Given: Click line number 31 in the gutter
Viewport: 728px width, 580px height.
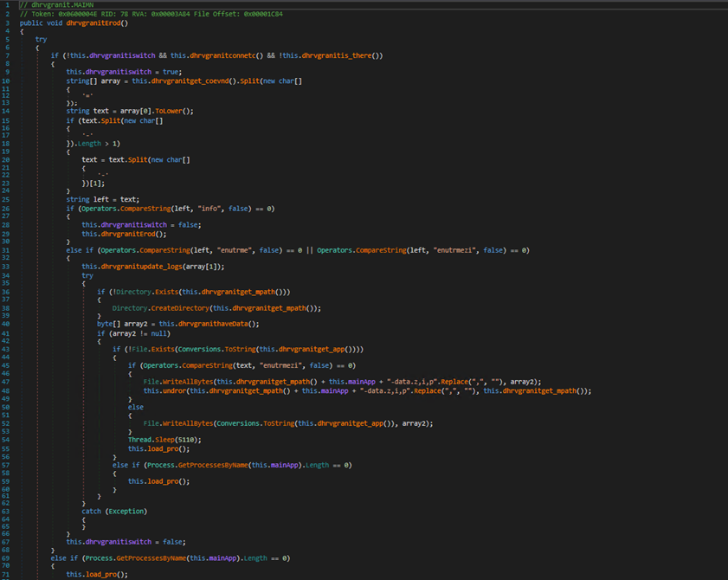Looking at the screenshot, I should 6,250.
